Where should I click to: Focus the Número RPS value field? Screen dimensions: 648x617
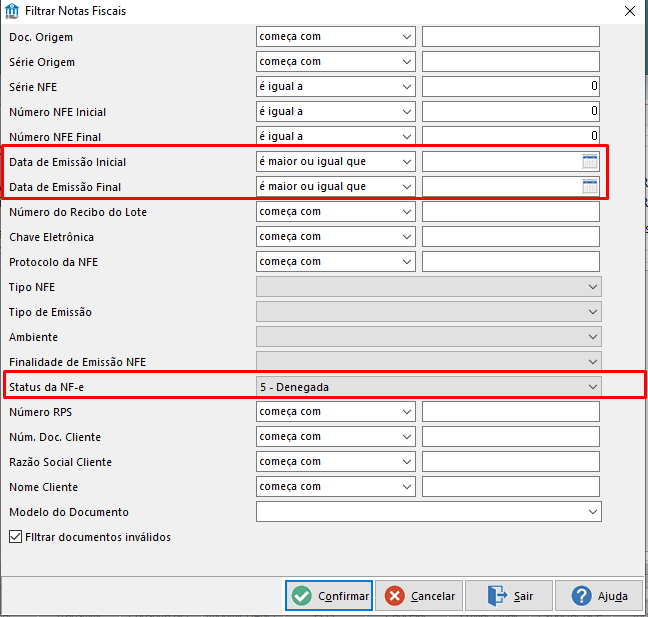(511, 412)
